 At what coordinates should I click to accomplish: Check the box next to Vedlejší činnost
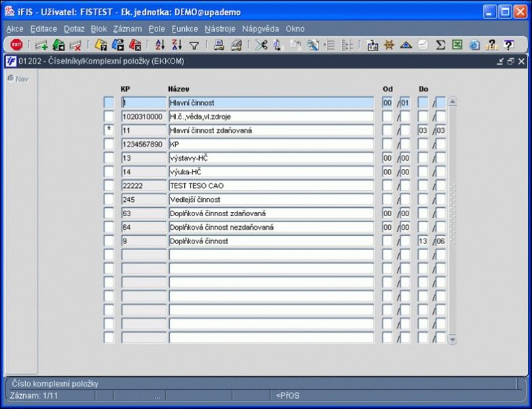pos(109,200)
